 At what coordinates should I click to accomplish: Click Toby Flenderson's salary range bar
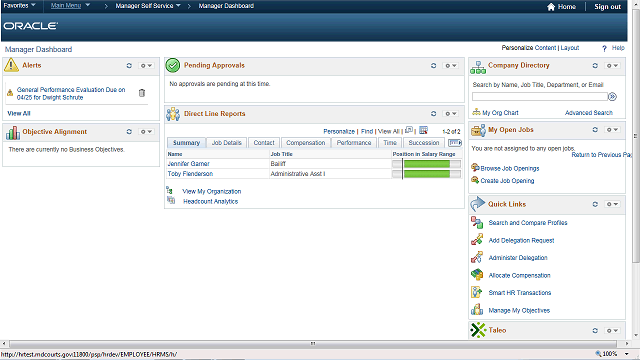[426, 174]
